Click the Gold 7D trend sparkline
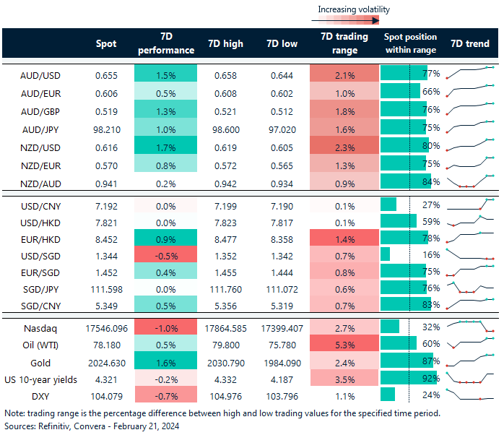The height and width of the screenshot is (435, 504). coord(470,360)
